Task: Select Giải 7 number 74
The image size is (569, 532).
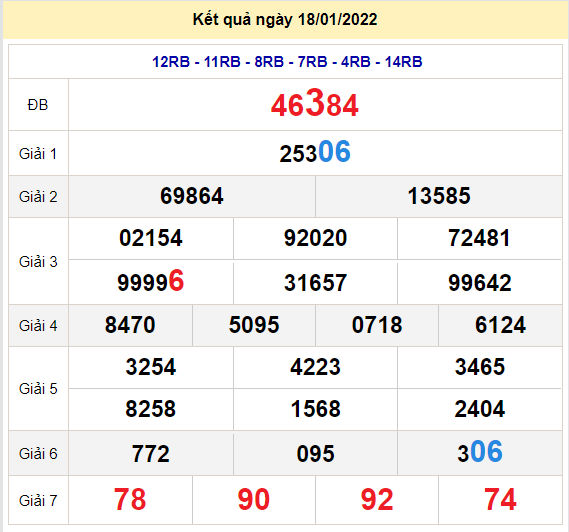Action: tap(500, 500)
